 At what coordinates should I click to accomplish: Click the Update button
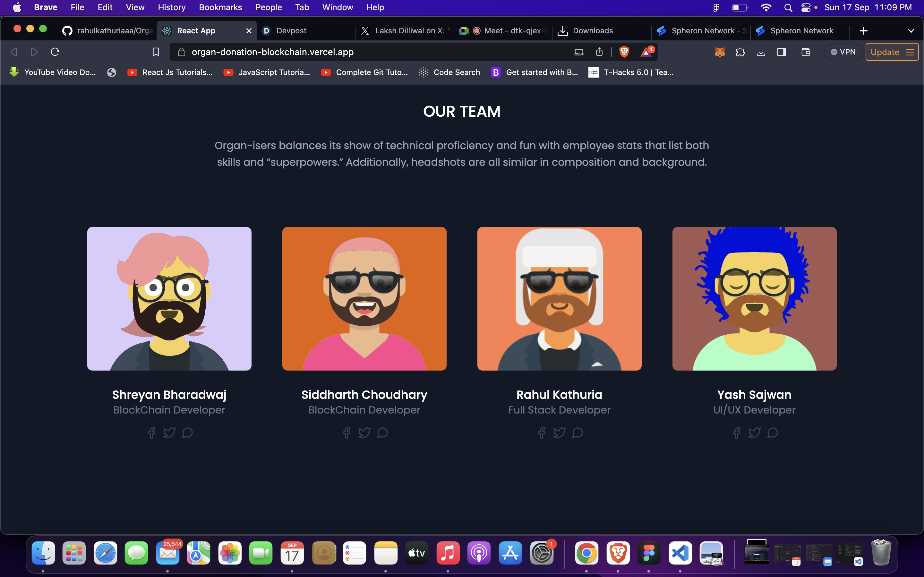885,52
